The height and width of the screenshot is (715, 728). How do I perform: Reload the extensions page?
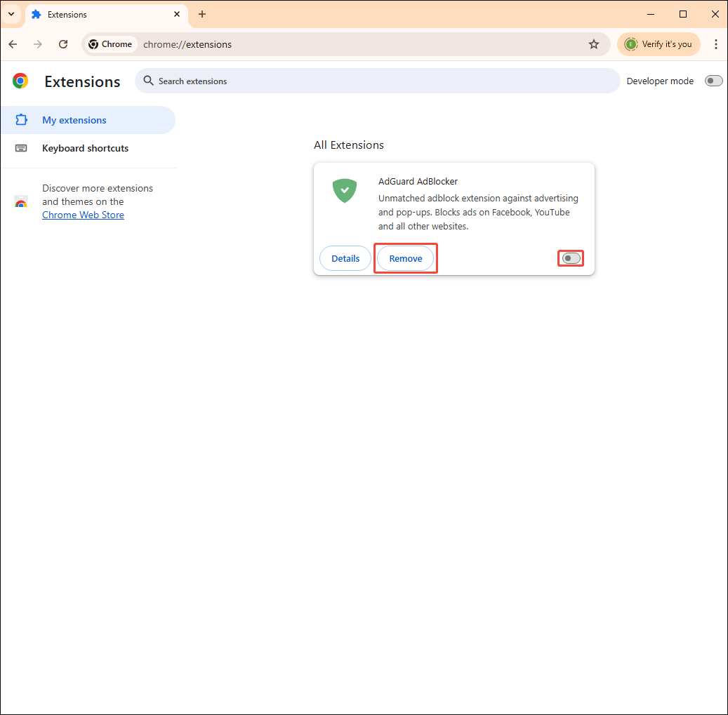[63, 44]
